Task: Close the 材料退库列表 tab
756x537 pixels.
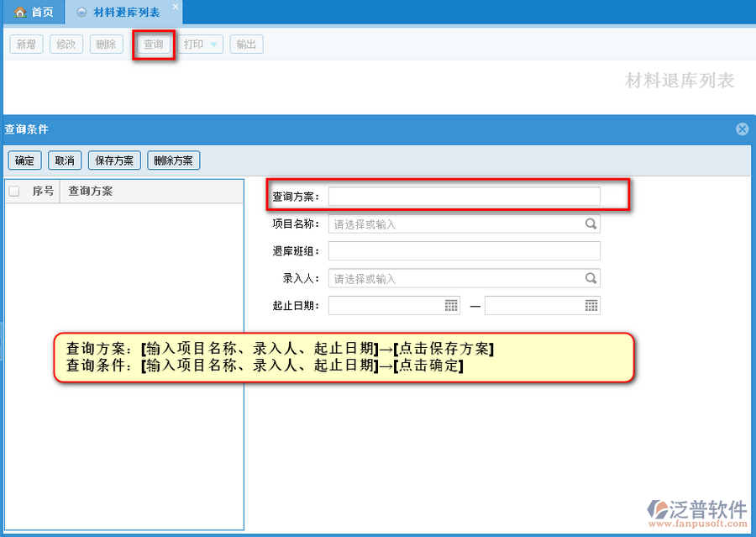Action: point(176,6)
